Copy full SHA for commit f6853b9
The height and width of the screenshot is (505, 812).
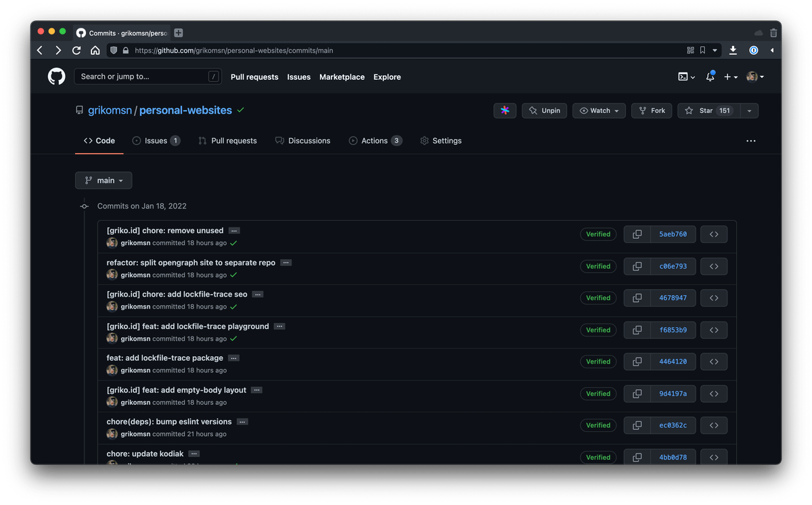click(x=637, y=330)
